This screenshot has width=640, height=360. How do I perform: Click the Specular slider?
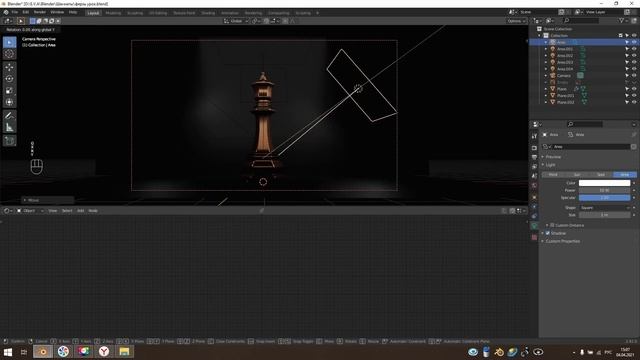click(604, 198)
